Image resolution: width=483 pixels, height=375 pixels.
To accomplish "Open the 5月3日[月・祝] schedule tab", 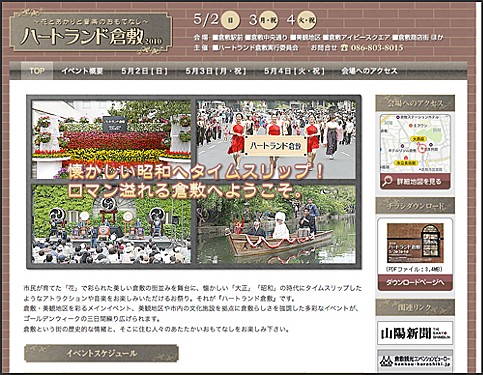I will point(216,71).
